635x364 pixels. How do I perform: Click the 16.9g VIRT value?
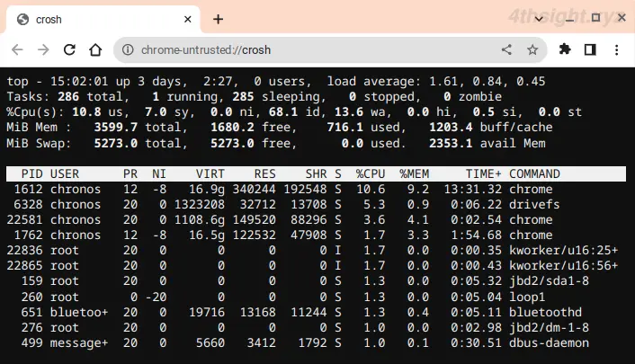(x=207, y=189)
